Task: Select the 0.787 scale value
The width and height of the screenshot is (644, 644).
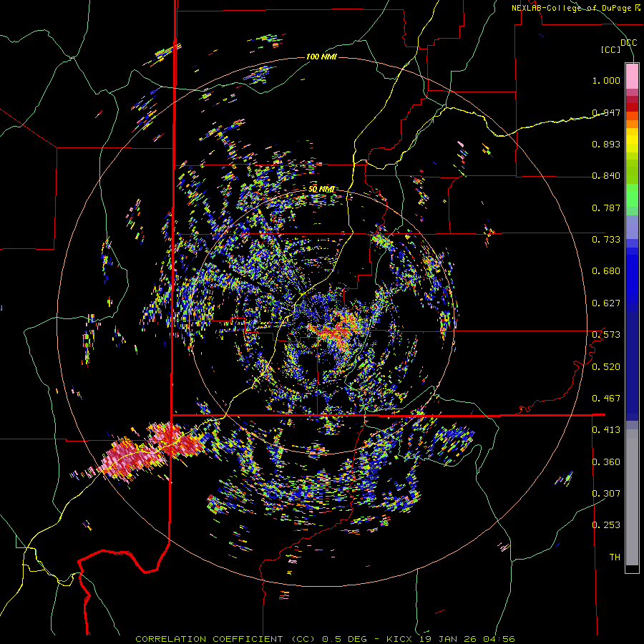Action: point(606,208)
